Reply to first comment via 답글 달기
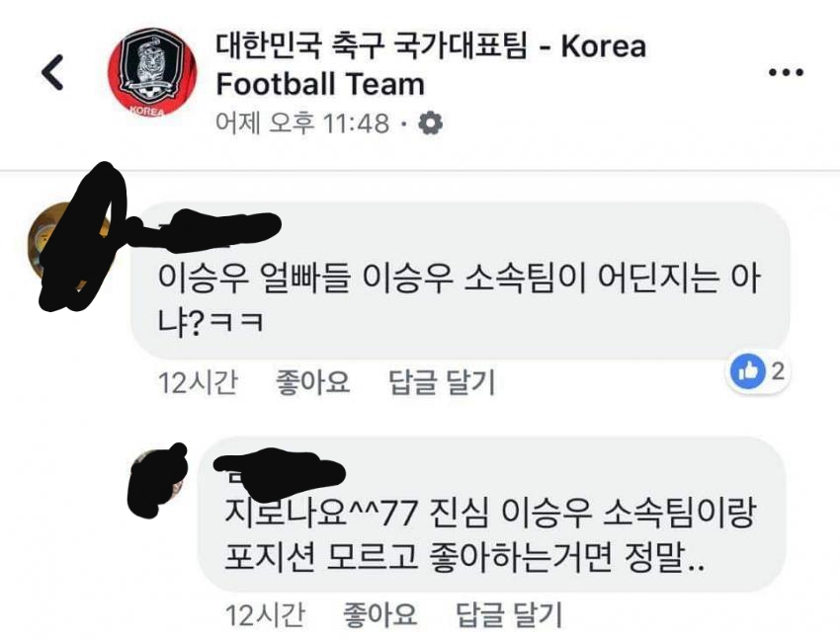The image size is (840, 640). point(442,382)
